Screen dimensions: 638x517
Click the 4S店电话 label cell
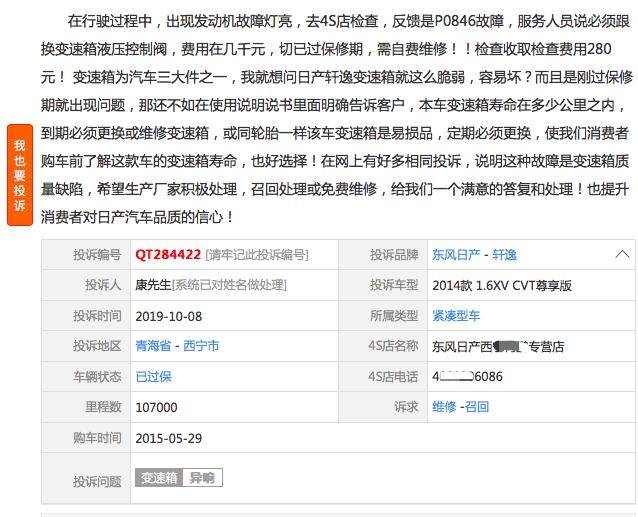383,377
